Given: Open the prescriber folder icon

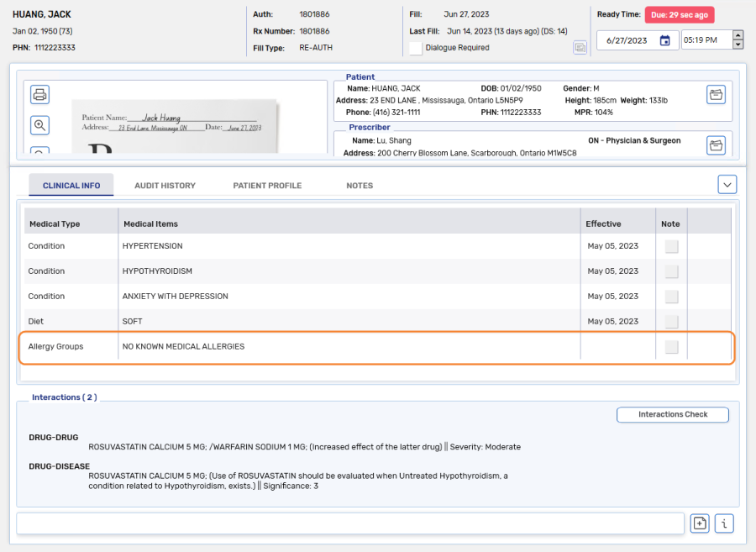Looking at the screenshot, I should 716,145.
